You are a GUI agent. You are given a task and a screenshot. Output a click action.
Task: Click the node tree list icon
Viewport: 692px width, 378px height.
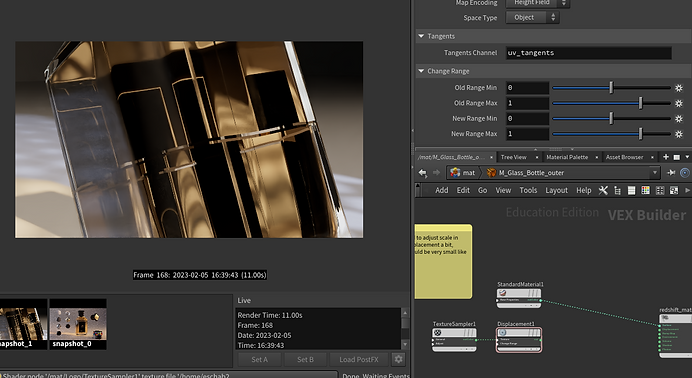click(x=617, y=191)
